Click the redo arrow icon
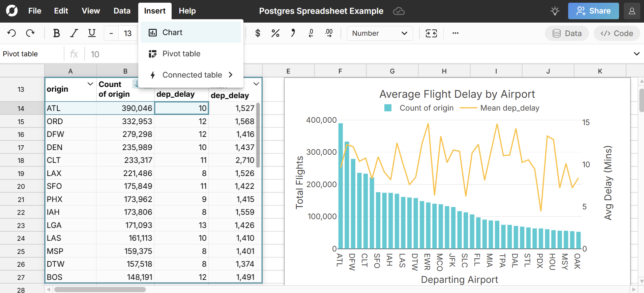The width and height of the screenshot is (644, 293). point(30,33)
